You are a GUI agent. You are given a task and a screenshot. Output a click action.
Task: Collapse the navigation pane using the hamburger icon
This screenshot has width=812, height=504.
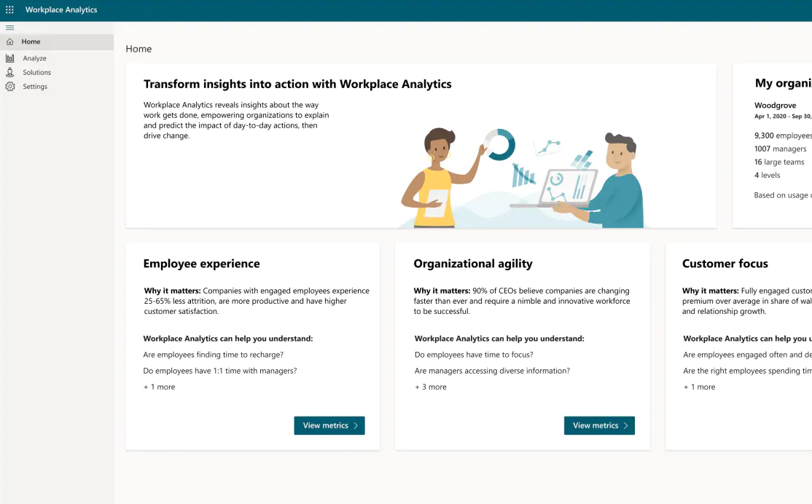tap(10, 28)
